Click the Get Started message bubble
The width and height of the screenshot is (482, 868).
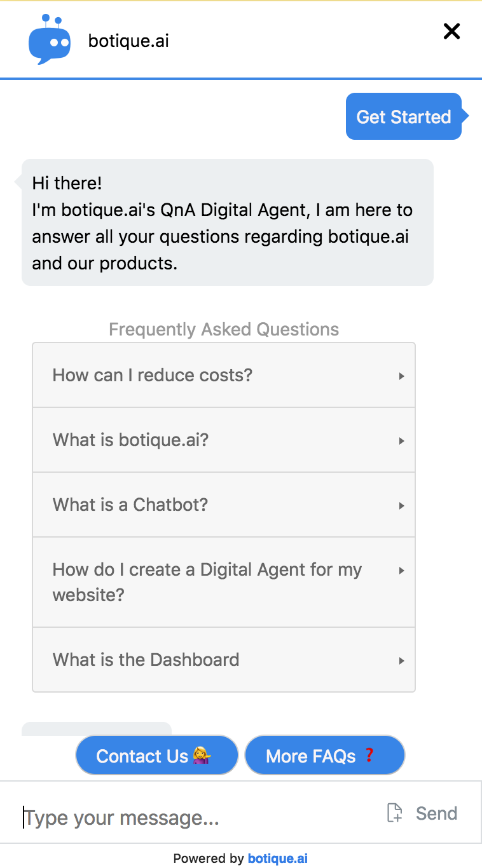tap(404, 117)
